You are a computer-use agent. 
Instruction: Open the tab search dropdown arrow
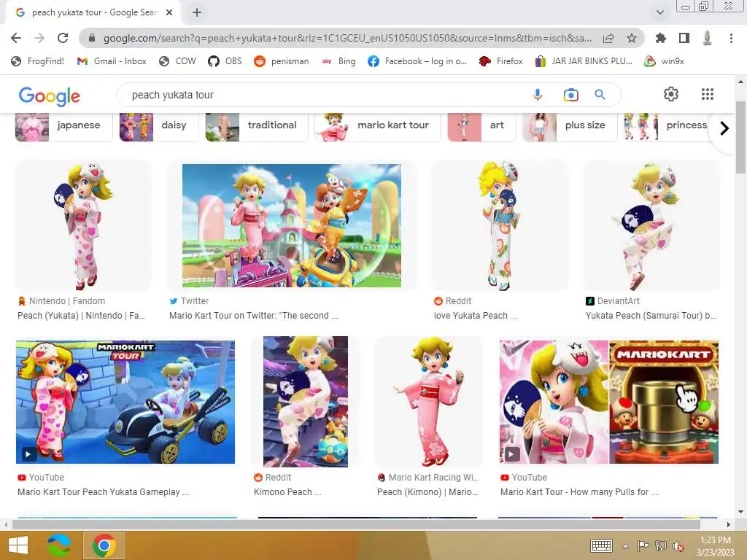(x=660, y=12)
